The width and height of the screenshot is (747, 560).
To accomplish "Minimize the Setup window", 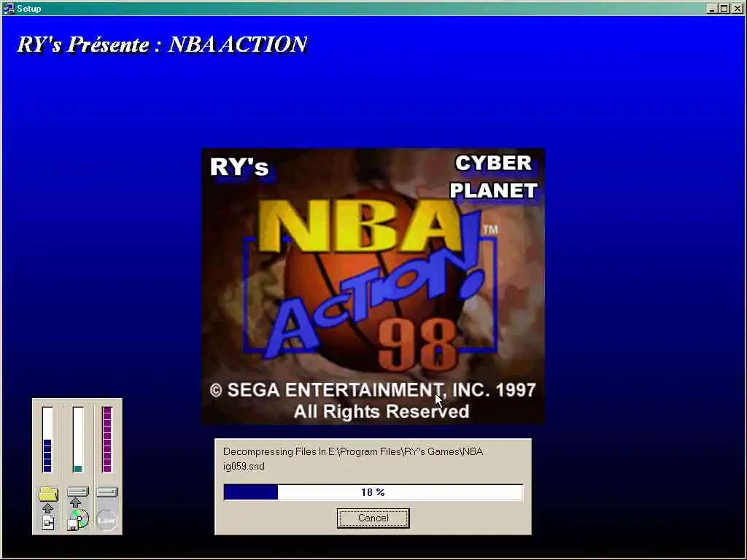I will pos(712,9).
